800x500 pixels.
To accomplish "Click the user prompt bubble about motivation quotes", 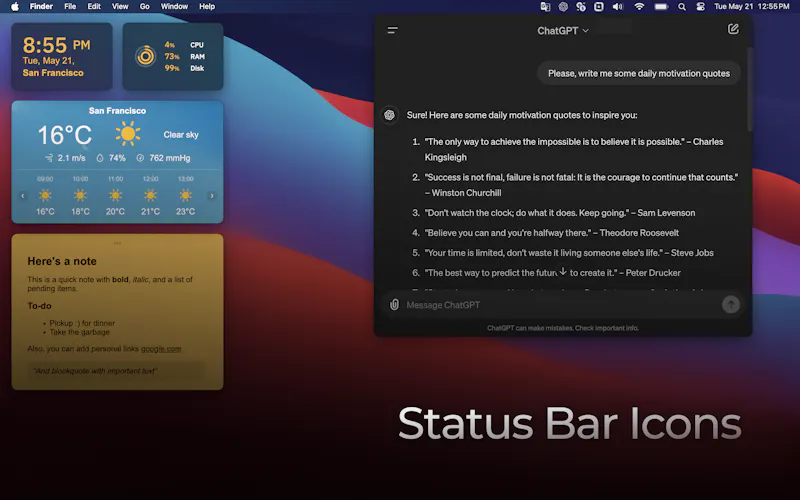I will [x=639, y=73].
